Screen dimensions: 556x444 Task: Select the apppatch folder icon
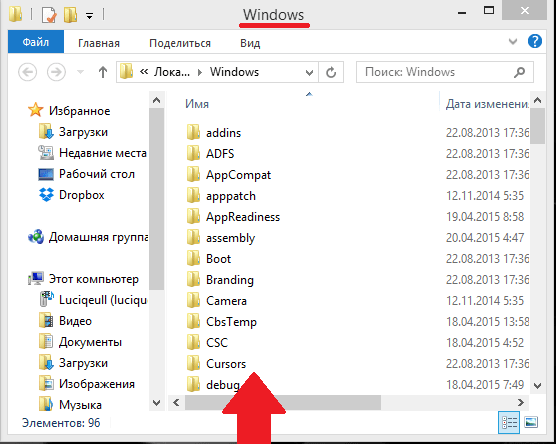point(193,195)
